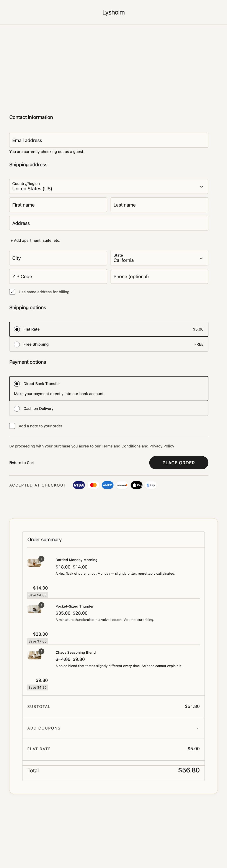Open the Terms and Conditions link
227x868 pixels.
[121, 446]
